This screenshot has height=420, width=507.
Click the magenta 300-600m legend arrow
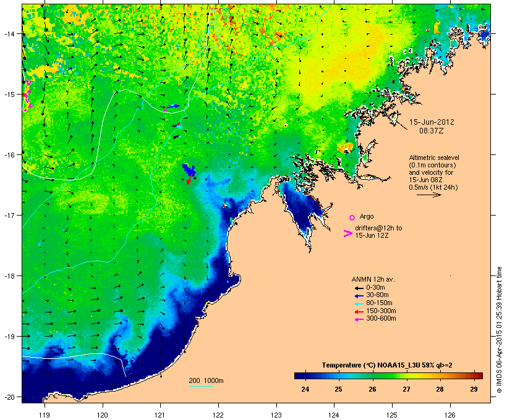tap(359, 319)
